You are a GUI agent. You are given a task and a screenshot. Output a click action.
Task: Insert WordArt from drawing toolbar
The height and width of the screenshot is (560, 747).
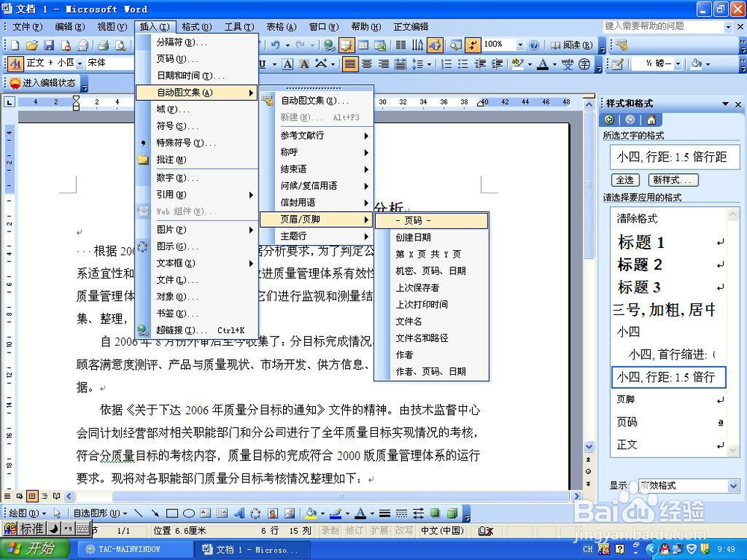pos(239,513)
